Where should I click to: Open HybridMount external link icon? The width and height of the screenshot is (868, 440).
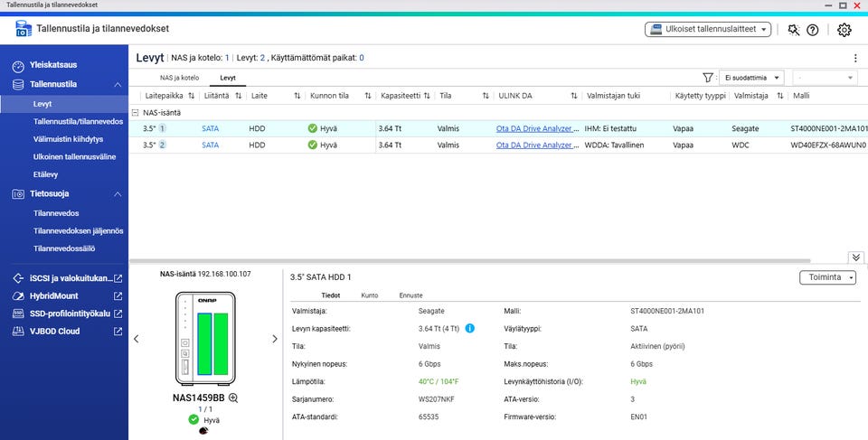[118, 296]
